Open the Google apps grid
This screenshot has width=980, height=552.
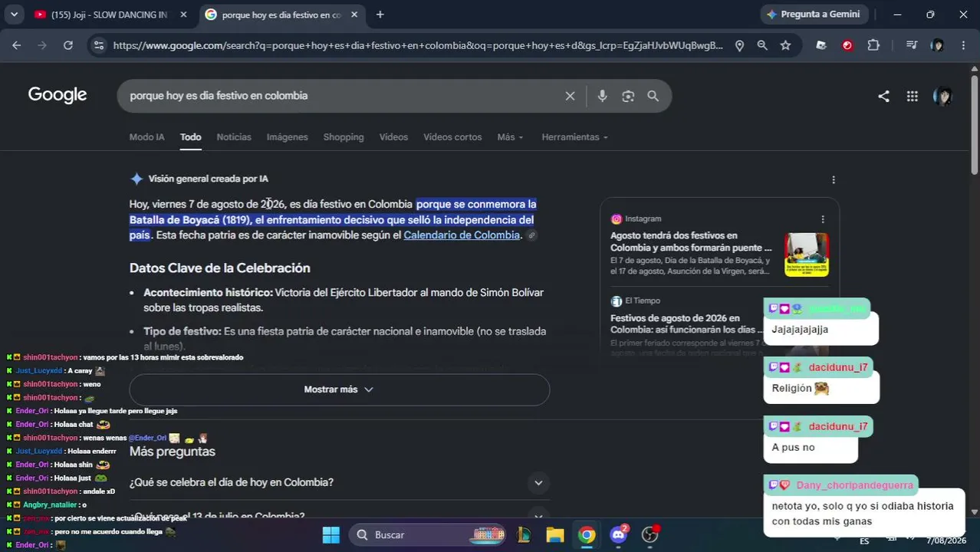[x=912, y=96]
